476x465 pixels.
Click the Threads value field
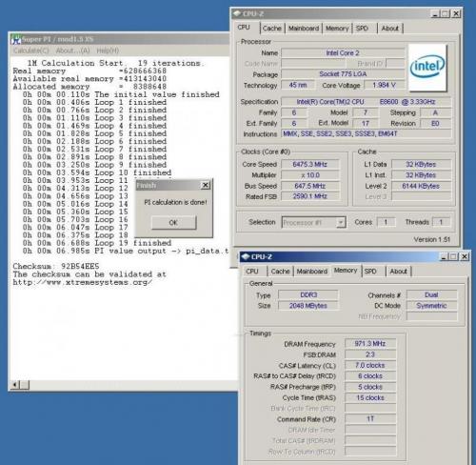pos(441,222)
